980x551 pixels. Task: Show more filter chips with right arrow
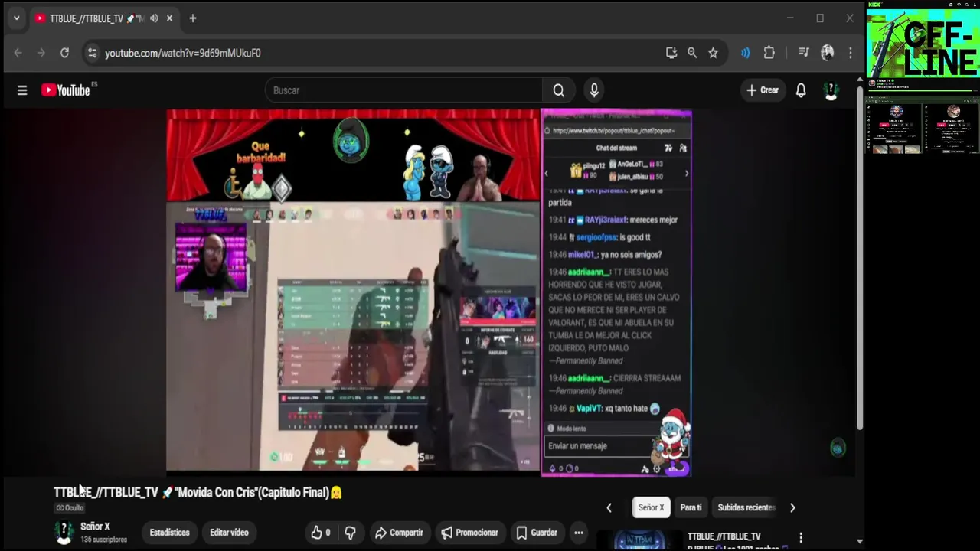click(x=792, y=507)
